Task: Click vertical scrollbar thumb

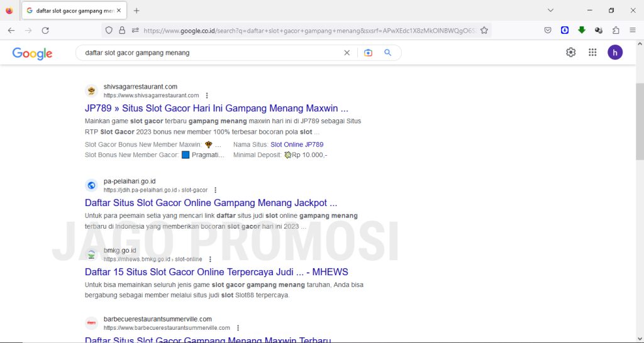Action: pyautogui.click(x=640, y=121)
